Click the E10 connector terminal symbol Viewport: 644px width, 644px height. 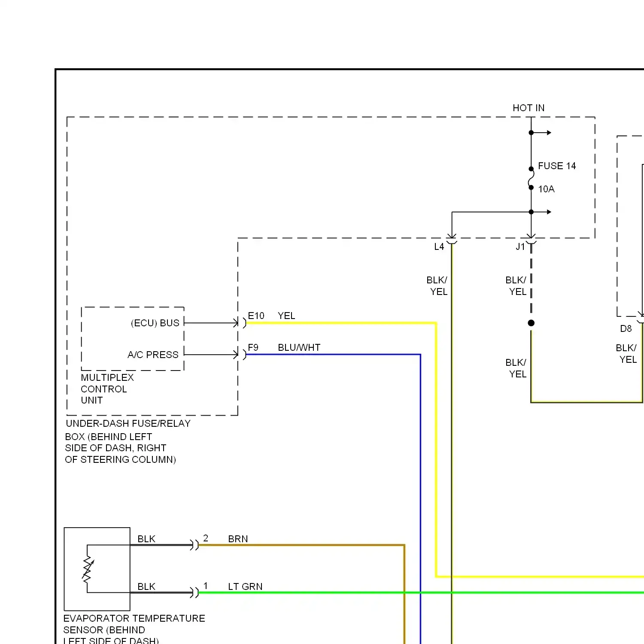[240, 323]
